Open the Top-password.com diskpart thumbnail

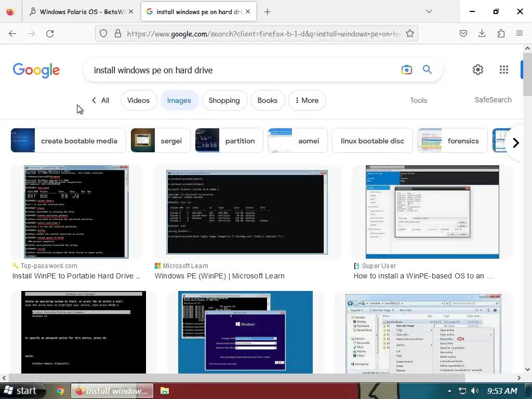[76, 212]
